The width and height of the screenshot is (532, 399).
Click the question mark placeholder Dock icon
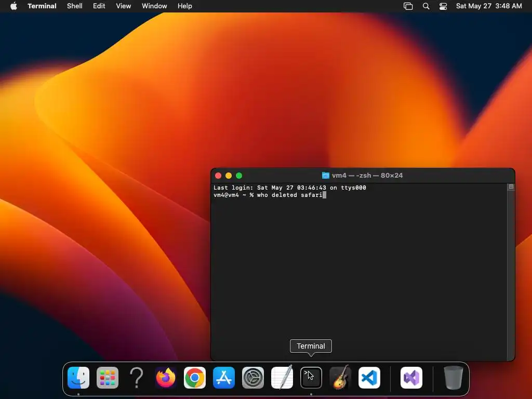pyautogui.click(x=137, y=378)
